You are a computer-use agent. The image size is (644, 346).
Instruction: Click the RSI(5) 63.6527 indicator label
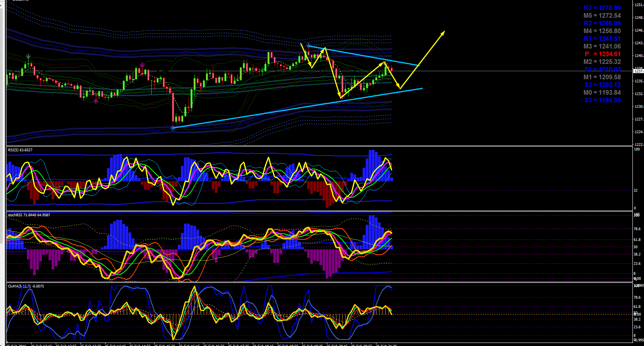[x=20, y=150]
